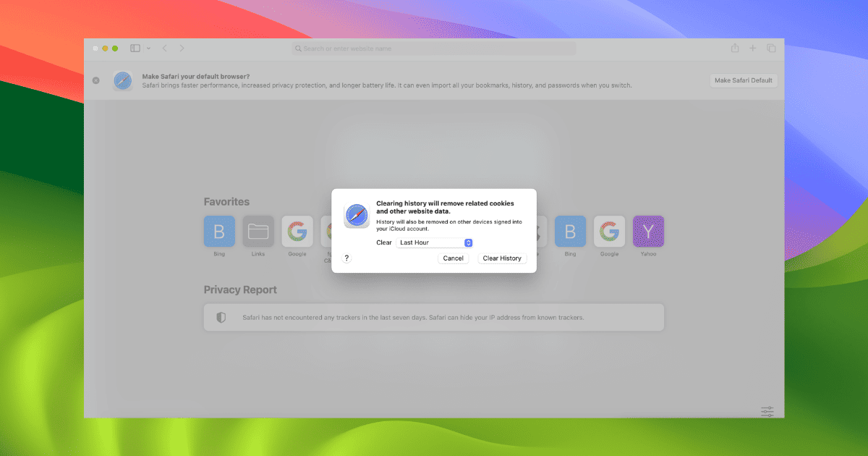Open the Links favorites folder
Screen dimensions: 868x456
(x=258, y=232)
